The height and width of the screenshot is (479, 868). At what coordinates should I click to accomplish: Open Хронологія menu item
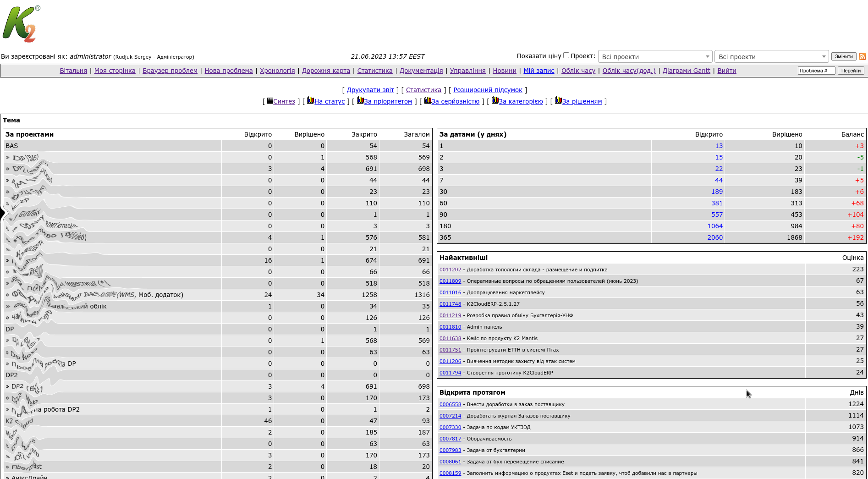pyautogui.click(x=277, y=71)
